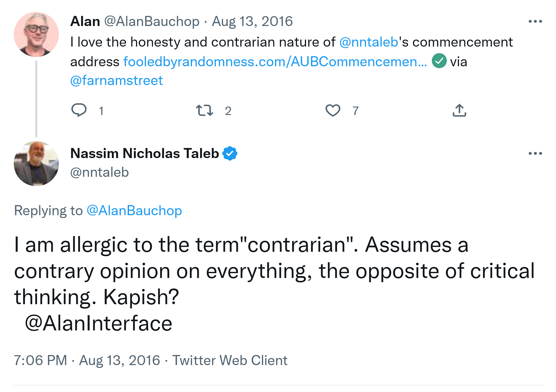This screenshot has height=392, width=556.
Task: Like Alan's tweet with the heart icon
Action: pos(333,110)
